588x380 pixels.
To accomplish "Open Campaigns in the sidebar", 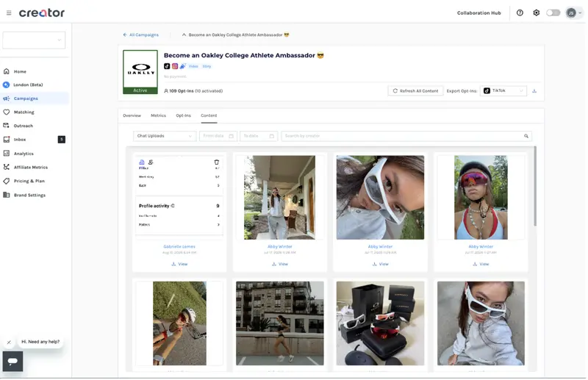I will click(x=26, y=98).
